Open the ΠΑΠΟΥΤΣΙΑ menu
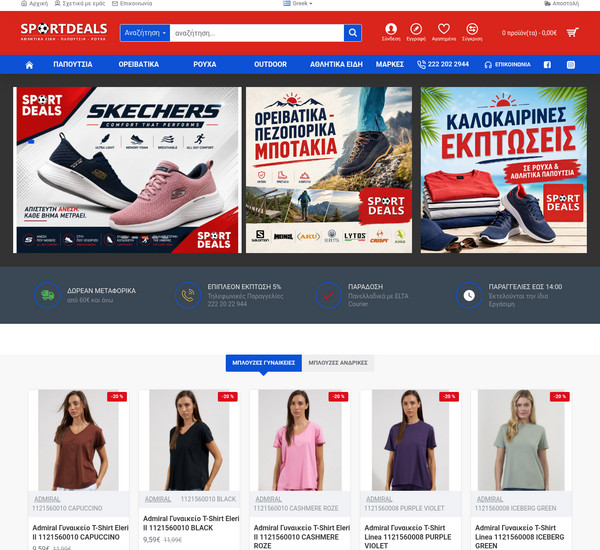The height and width of the screenshot is (550, 600). coord(73,64)
